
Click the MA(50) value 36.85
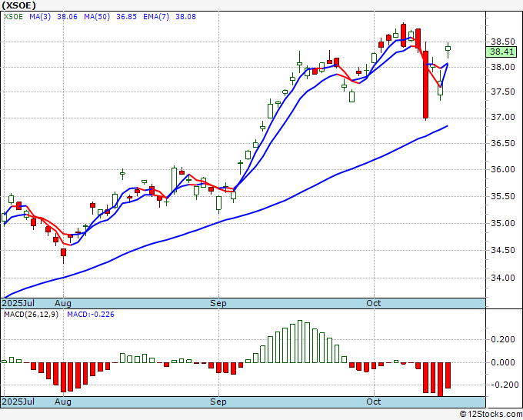coord(126,17)
